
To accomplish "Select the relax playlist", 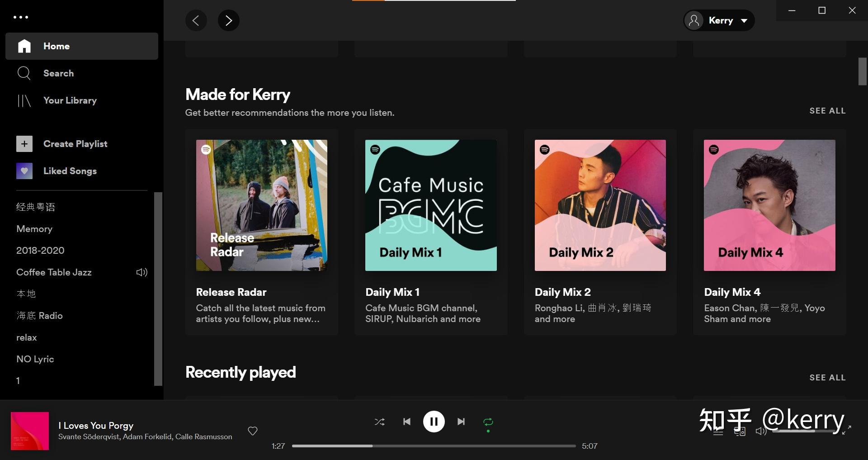I will [27, 337].
